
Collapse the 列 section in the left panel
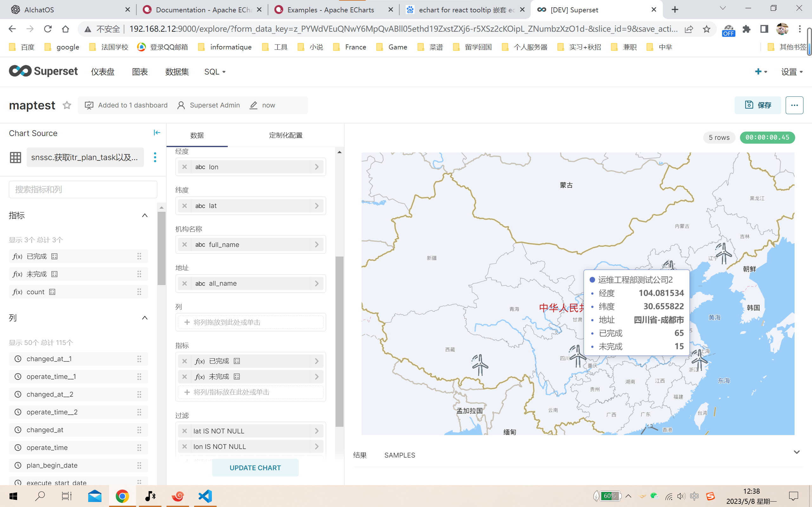(145, 318)
